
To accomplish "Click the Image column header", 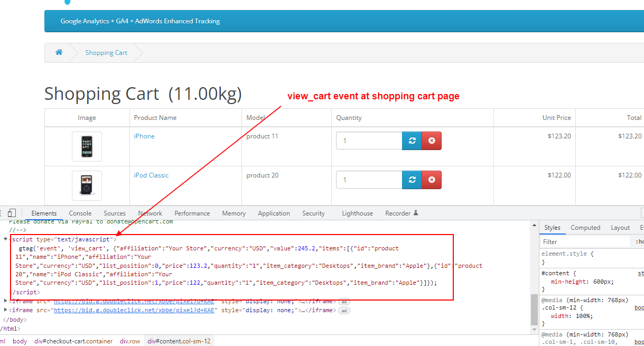I will click(87, 118).
